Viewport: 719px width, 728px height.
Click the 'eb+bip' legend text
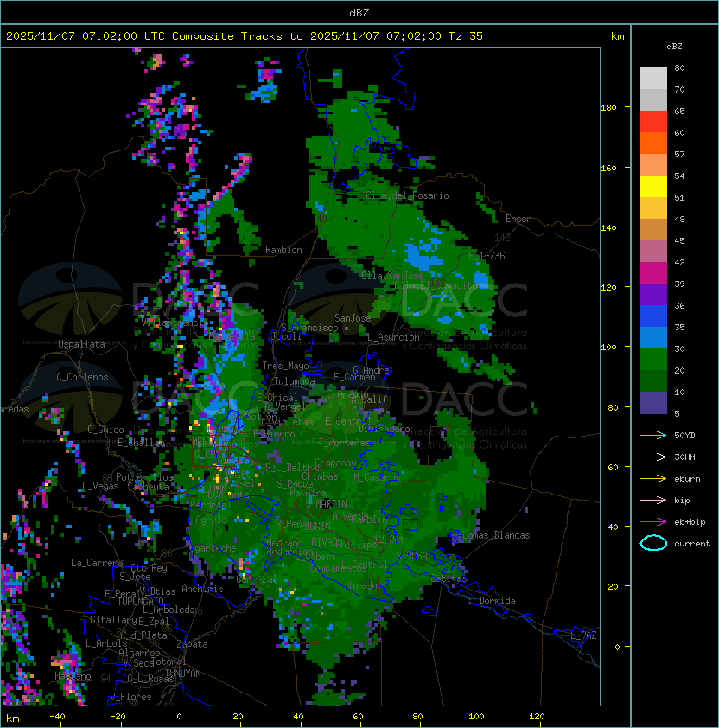[690, 522]
